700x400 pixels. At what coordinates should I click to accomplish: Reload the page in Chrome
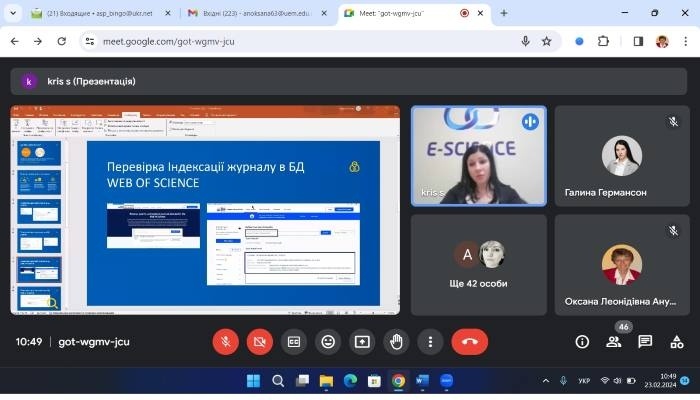pyautogui.click(x=62, y=41)
